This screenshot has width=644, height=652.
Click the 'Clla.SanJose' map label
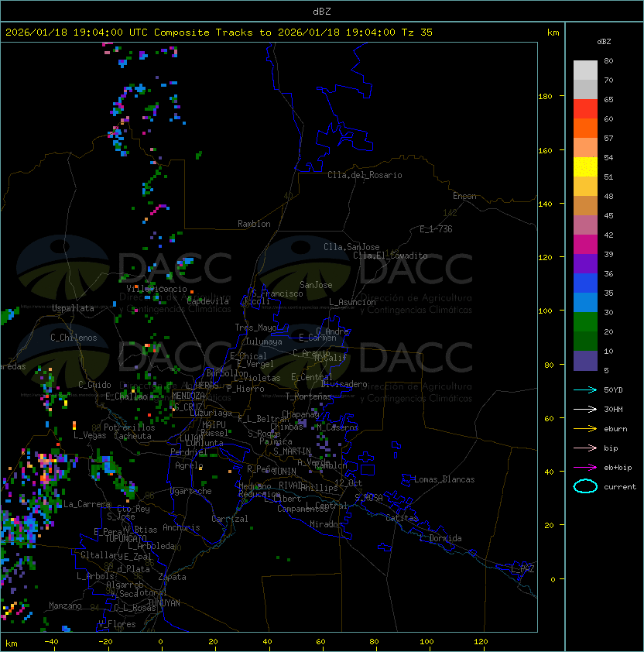pos(351,247)
